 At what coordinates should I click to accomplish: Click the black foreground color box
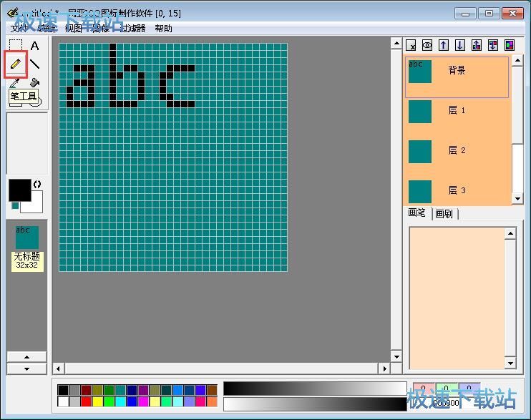coord(19,190)
